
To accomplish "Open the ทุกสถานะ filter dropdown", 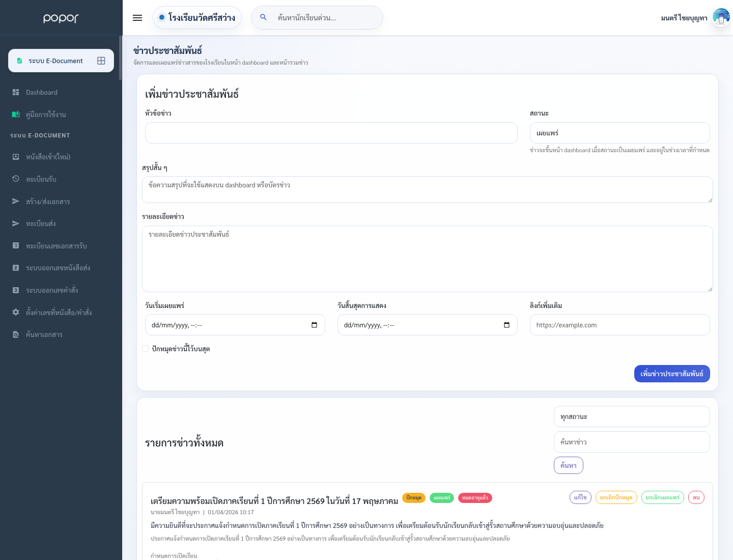I will tap(632, 416).
